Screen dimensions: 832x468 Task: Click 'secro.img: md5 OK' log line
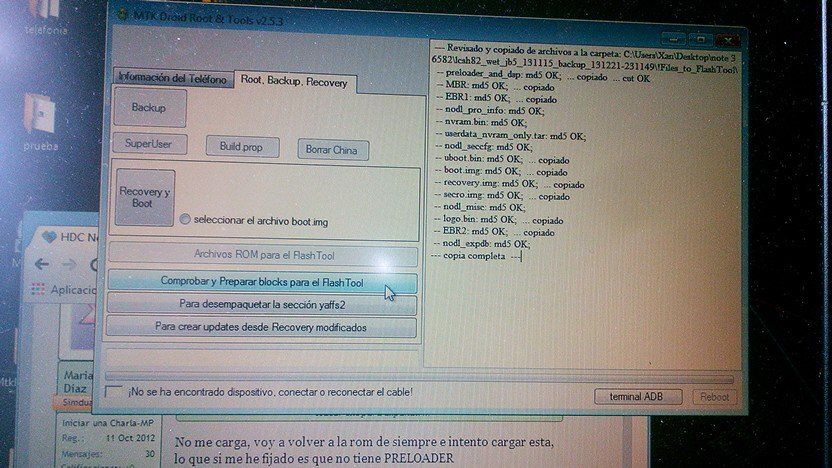point(502,196)
